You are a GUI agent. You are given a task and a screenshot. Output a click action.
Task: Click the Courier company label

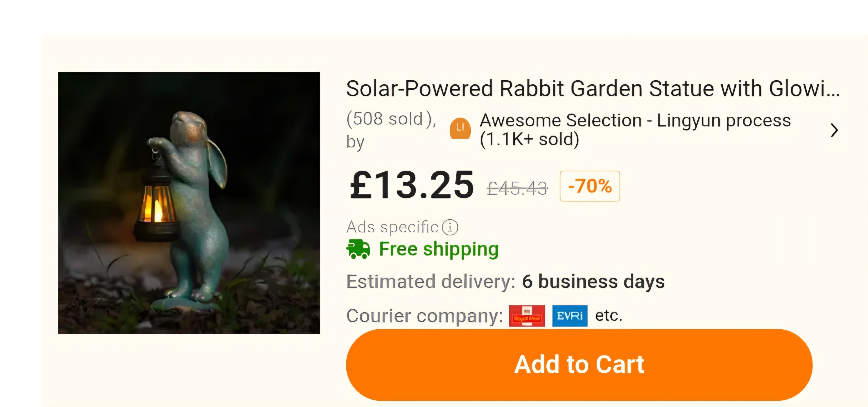425,316
